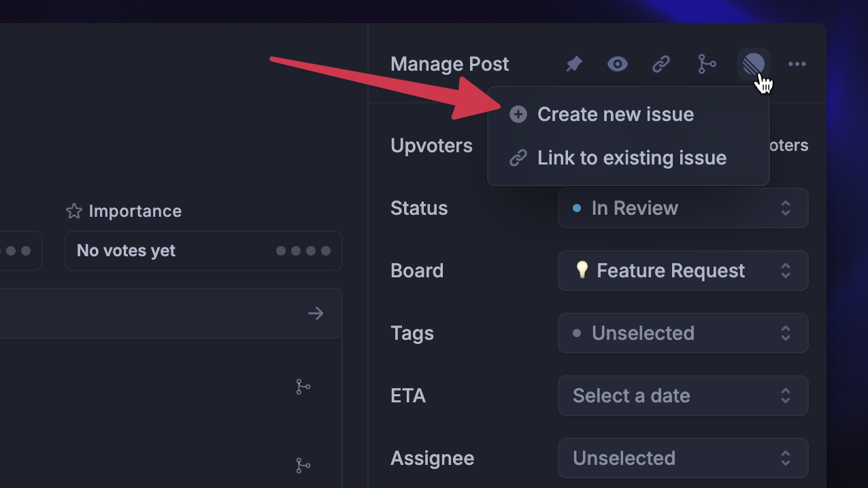Image resolution: width=868 pixels, height=488 pixels.
Task: Open the ellipsis more options icon
Action: click(797, 64)
